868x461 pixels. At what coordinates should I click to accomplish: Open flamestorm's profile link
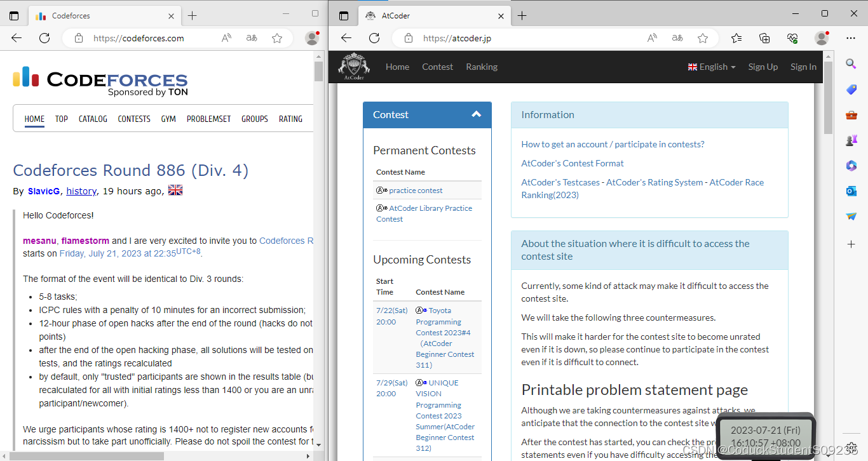point(85,241)
